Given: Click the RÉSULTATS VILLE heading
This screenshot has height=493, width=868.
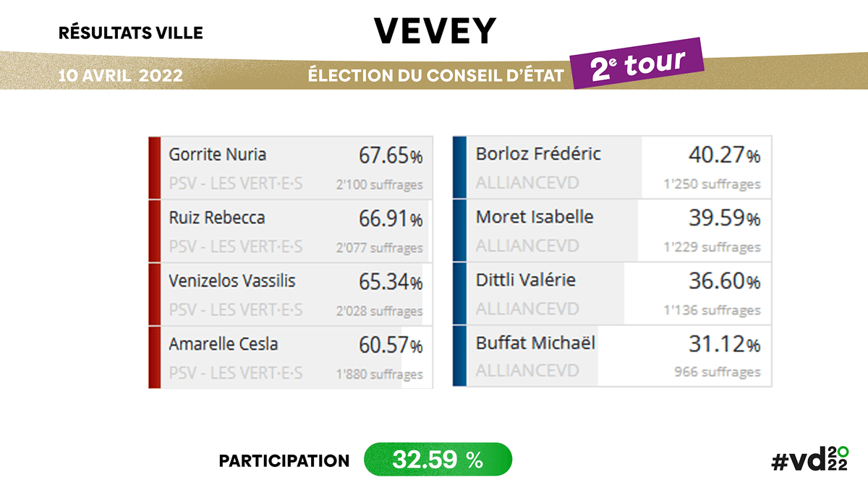Looking at the screenshot, I should [x=130, y=33].
